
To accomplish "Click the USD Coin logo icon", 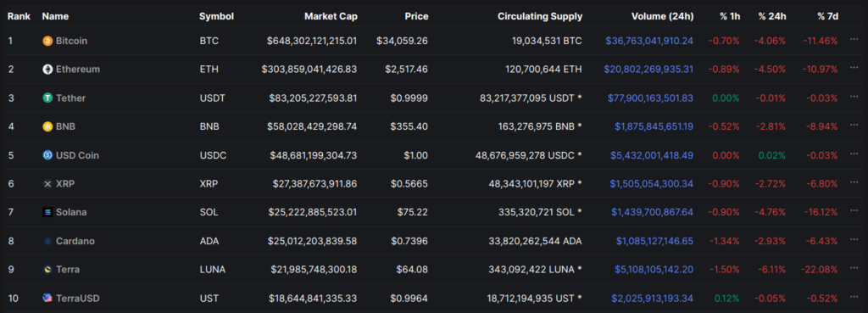I will [x=47, y=155].
